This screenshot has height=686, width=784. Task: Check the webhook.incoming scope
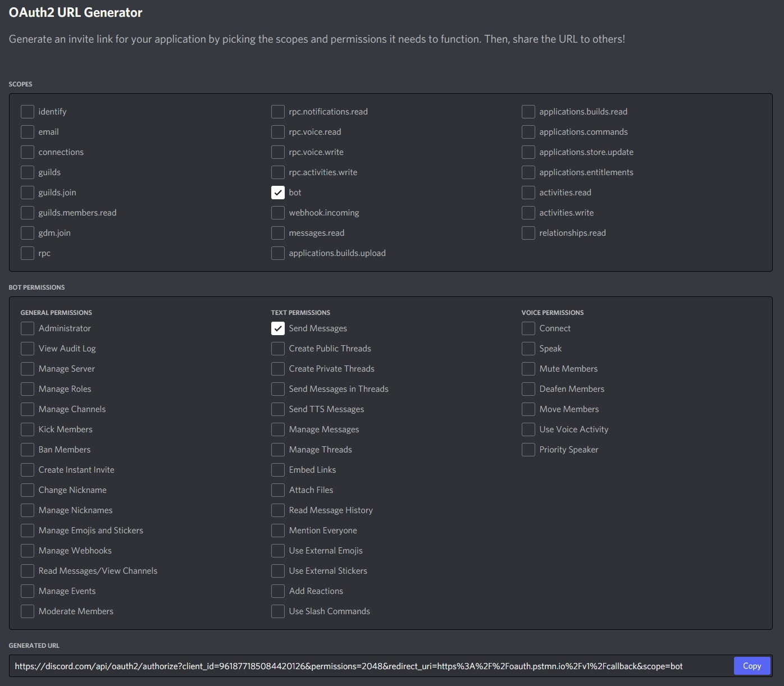[277, 213]
